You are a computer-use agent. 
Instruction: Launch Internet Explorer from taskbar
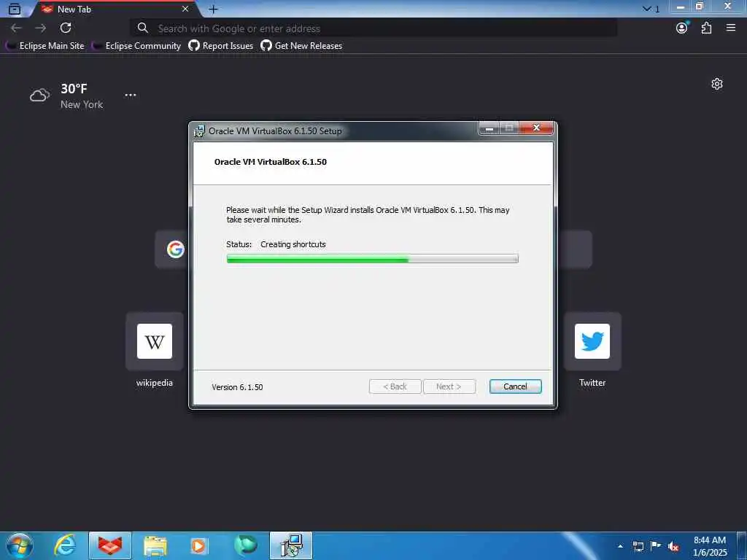(x=65, y=545)
